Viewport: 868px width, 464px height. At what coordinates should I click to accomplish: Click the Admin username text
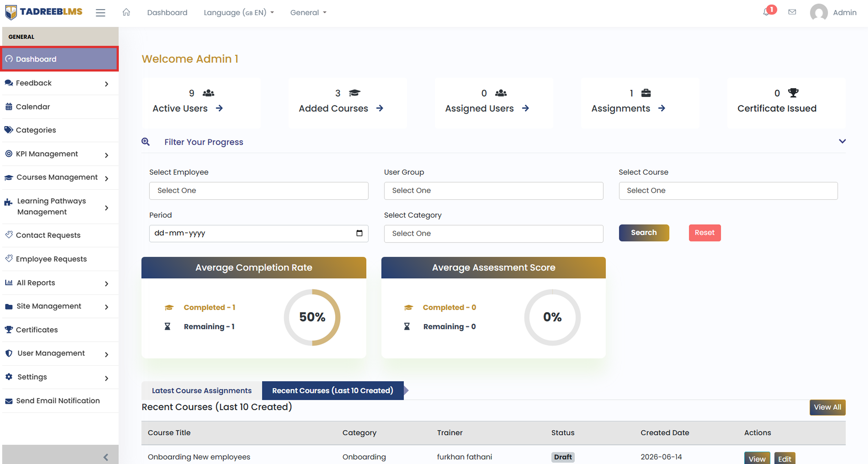844,12
